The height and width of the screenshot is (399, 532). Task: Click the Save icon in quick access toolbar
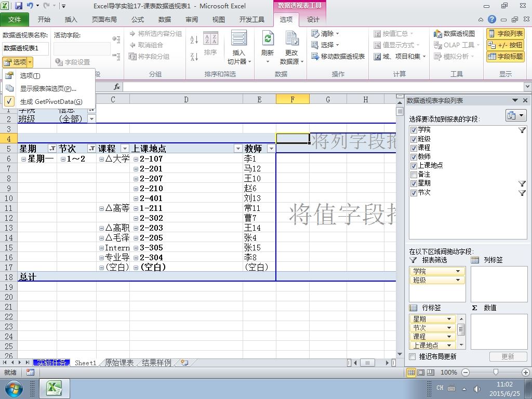(x=18, y=6)
